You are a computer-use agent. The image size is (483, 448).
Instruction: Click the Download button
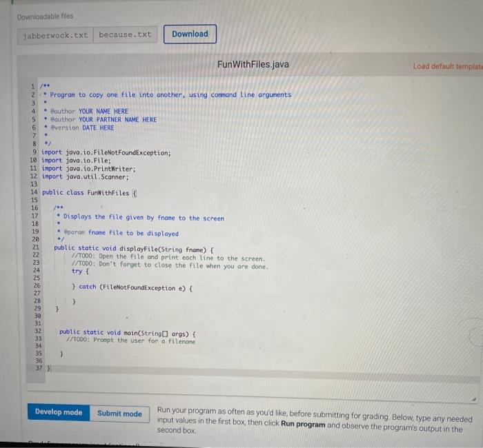(x=190, y=34)
